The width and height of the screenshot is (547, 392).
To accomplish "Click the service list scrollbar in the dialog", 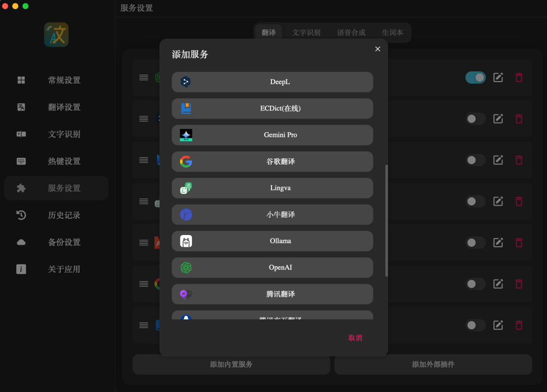I will 386,221.
